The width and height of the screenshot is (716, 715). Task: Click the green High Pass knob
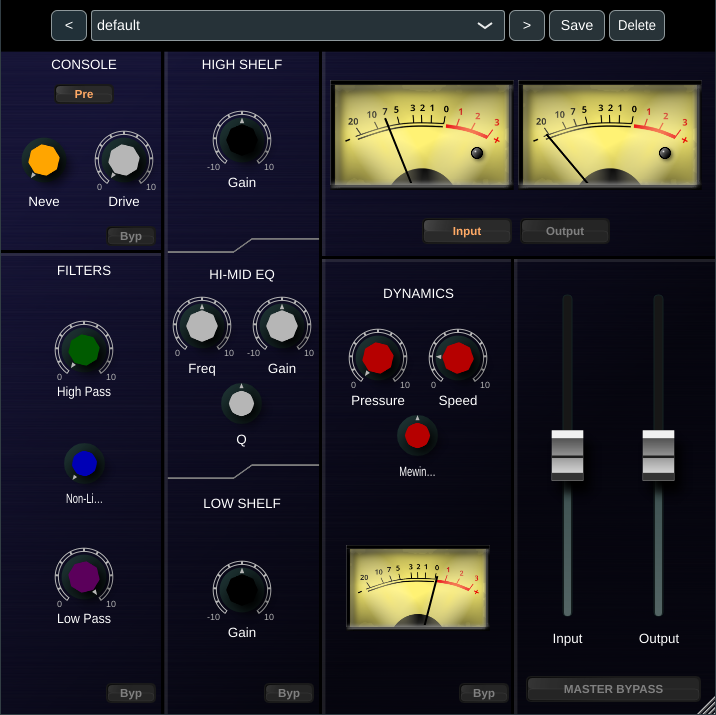coord(84,350)
